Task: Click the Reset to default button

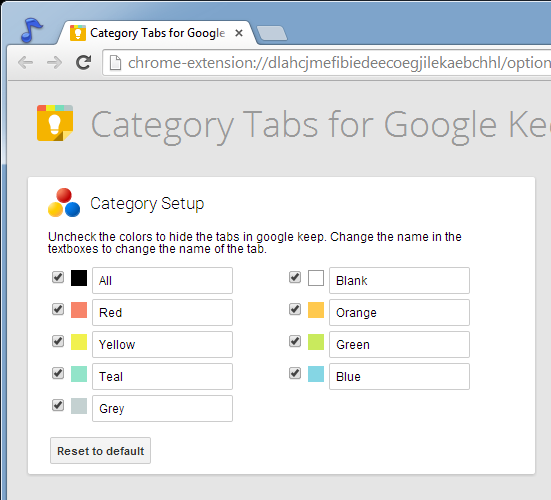Action: pos(101,450)
